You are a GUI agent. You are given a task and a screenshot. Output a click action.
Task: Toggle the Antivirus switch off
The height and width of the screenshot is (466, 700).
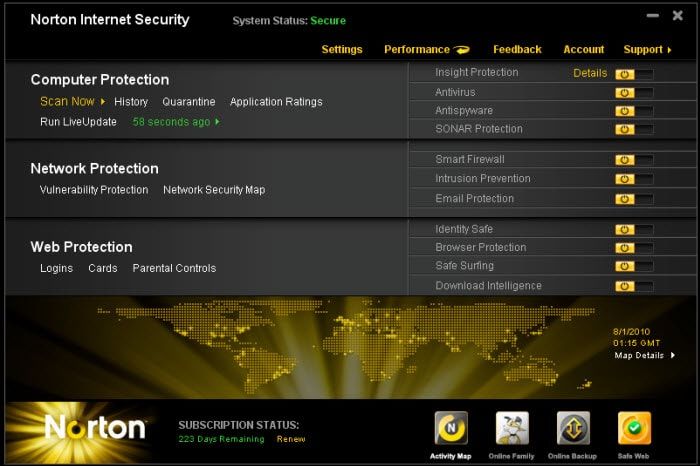coord(634,93)
